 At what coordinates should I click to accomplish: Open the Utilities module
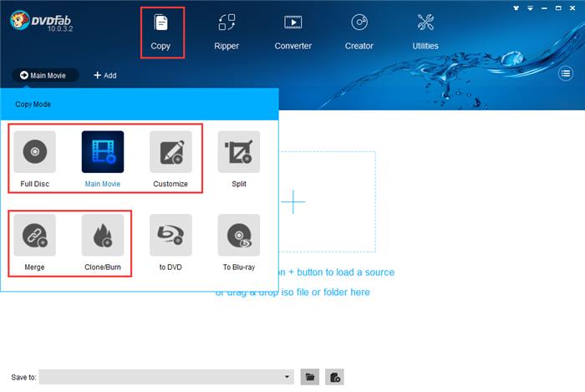[x=425, y=33]
